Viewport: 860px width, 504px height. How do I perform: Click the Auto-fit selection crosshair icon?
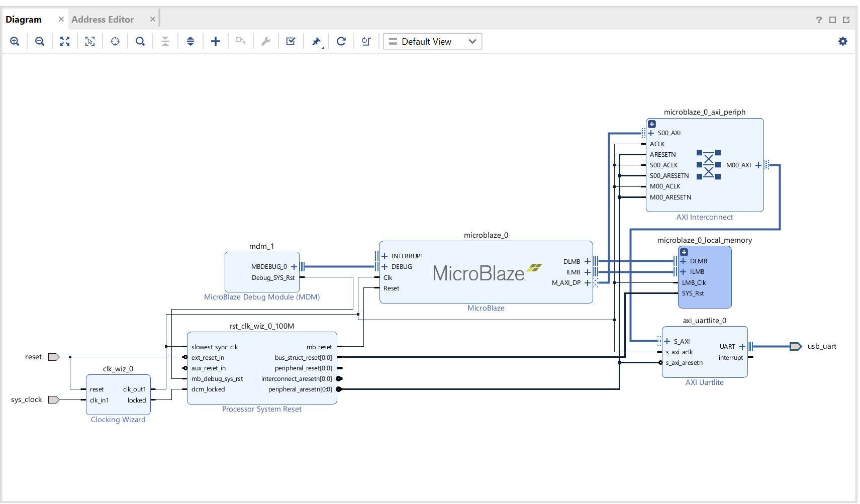(115, 41)
